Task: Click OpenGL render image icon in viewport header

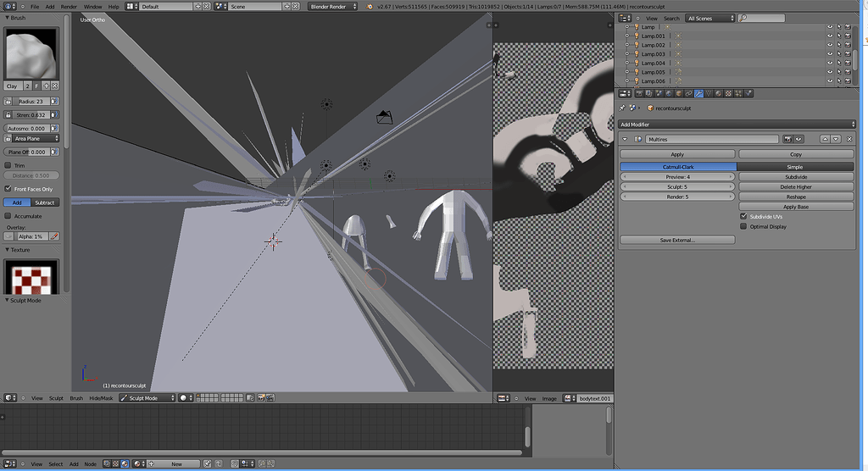Action: (262, 398)
